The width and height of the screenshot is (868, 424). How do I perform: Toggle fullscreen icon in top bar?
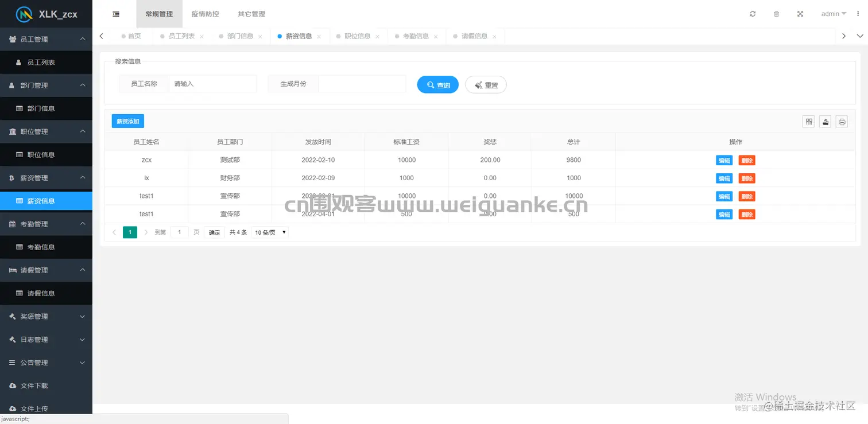click(800, 14)
